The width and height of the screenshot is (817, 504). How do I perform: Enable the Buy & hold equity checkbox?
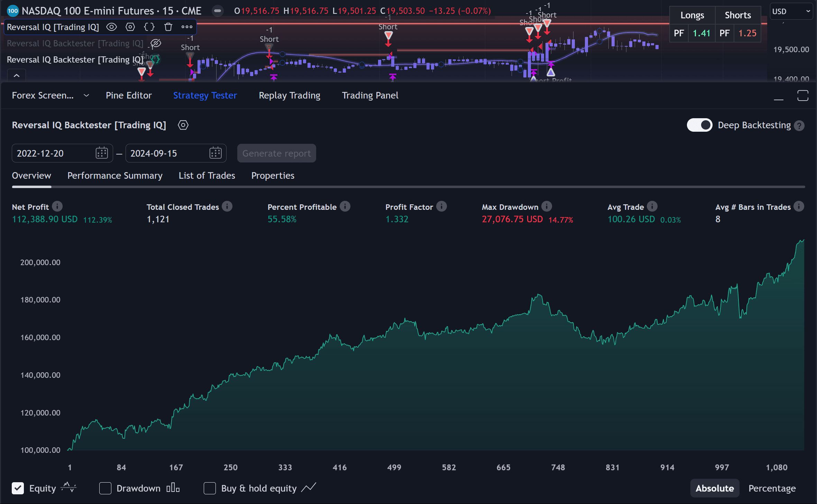tap(210, 488)
